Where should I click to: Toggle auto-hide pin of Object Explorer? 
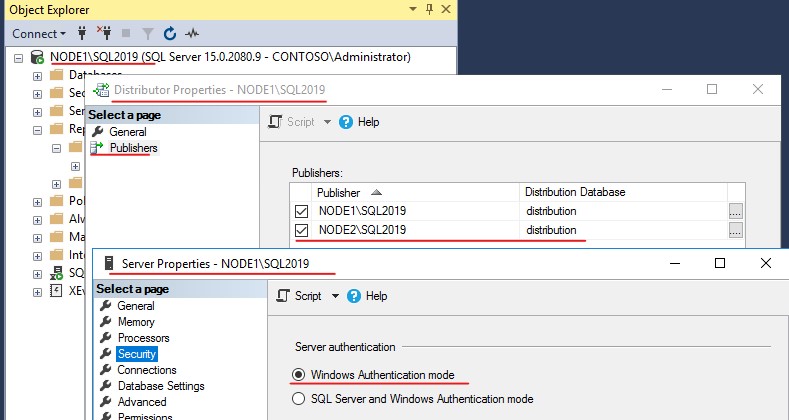coord(429,9)
